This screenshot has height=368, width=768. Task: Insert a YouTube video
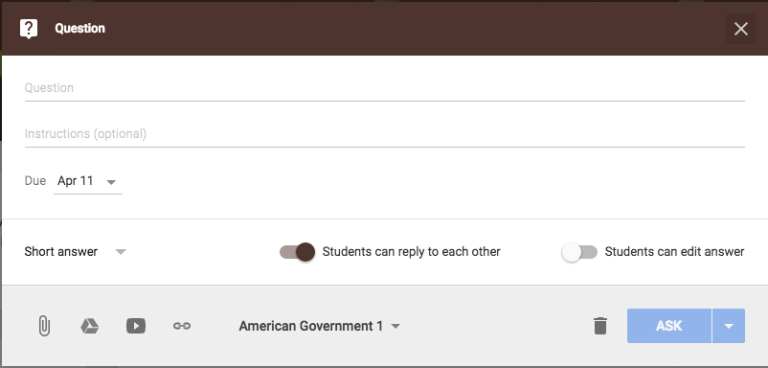136,326
